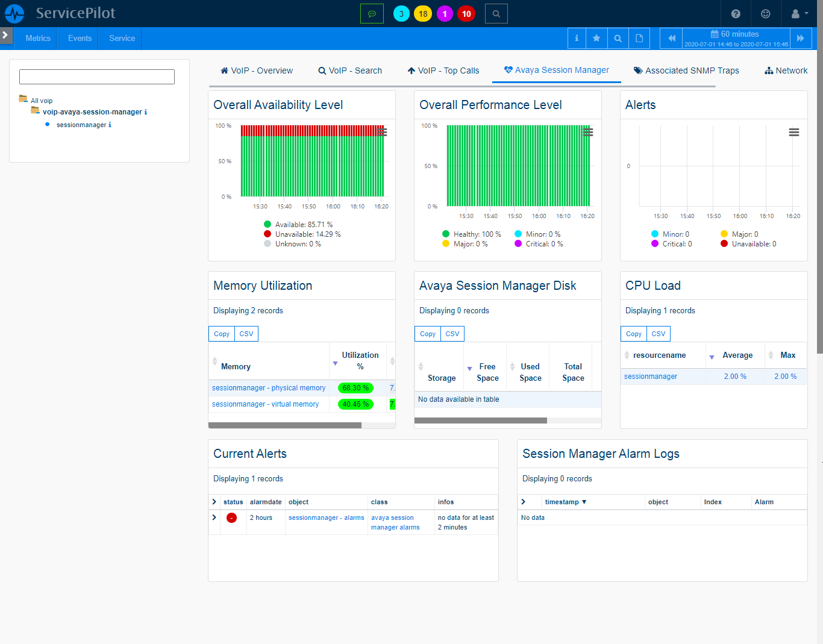
Task: Open sessionmanager - physical memory link
Action: pyautogui.click(x=269, y=388)
